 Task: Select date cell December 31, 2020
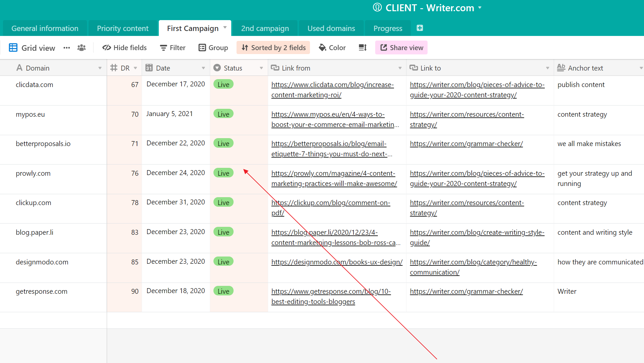[176, 209]
